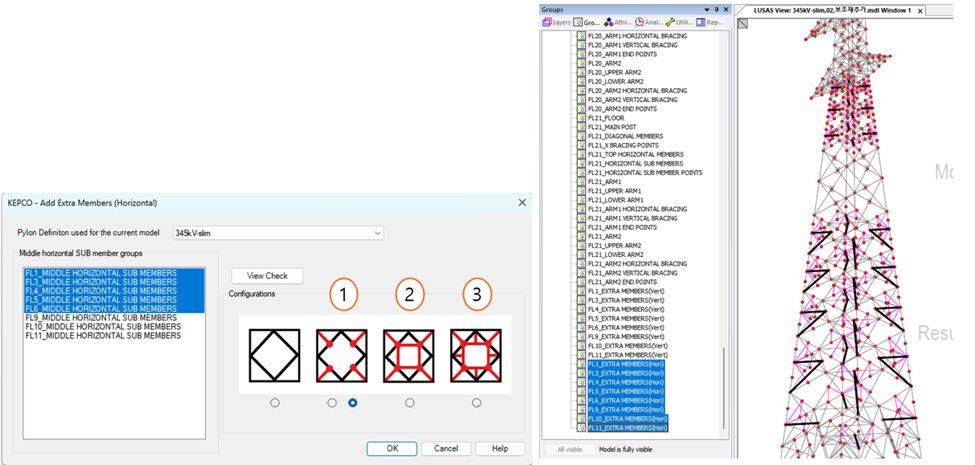Click the FL21_FLOOR group icon
The width and height of the screenshot is (975, 465).
tap(581, 117)
